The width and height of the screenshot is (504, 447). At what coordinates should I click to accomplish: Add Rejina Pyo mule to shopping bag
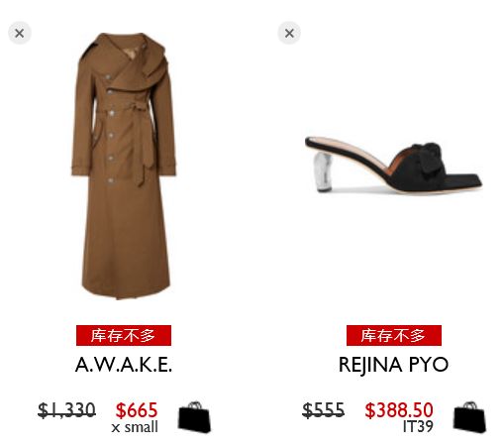pos(469,417)
